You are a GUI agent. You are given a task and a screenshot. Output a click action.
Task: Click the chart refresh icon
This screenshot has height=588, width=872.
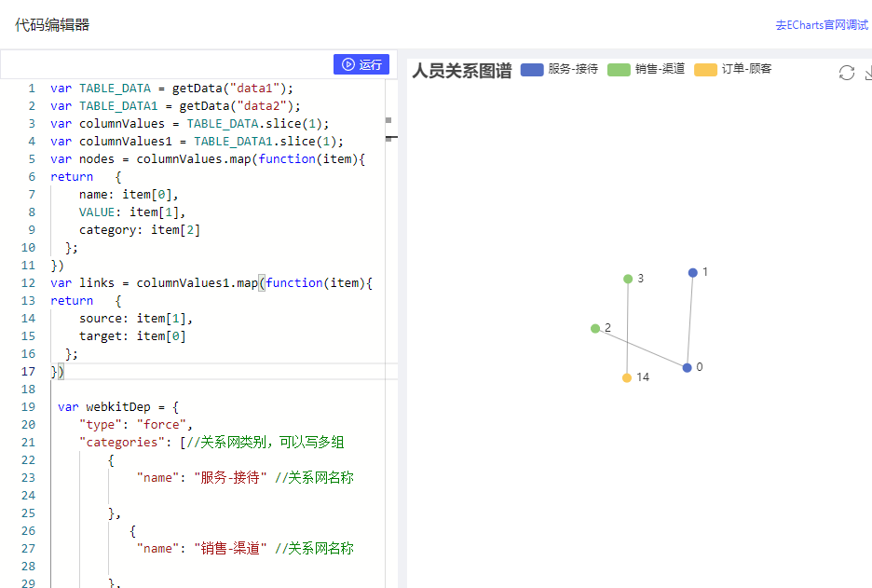pyautogui.click(x=846, y=73)
